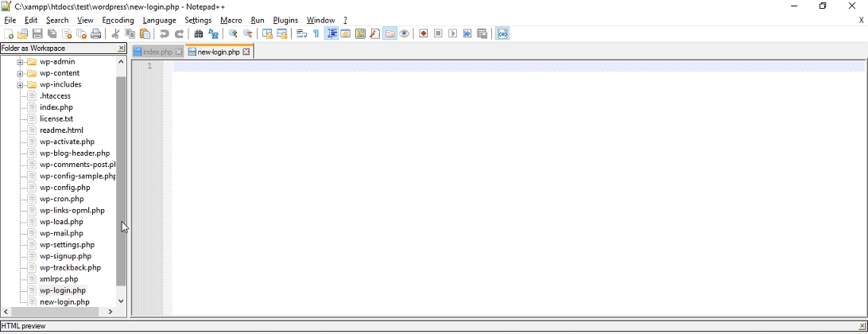
Task: Click the Save icon in toolbar
Action: [37, 34]
